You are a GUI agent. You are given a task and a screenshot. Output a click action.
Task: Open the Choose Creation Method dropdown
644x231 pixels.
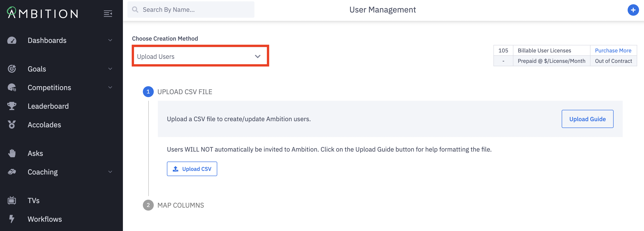(x=200, y=56)
